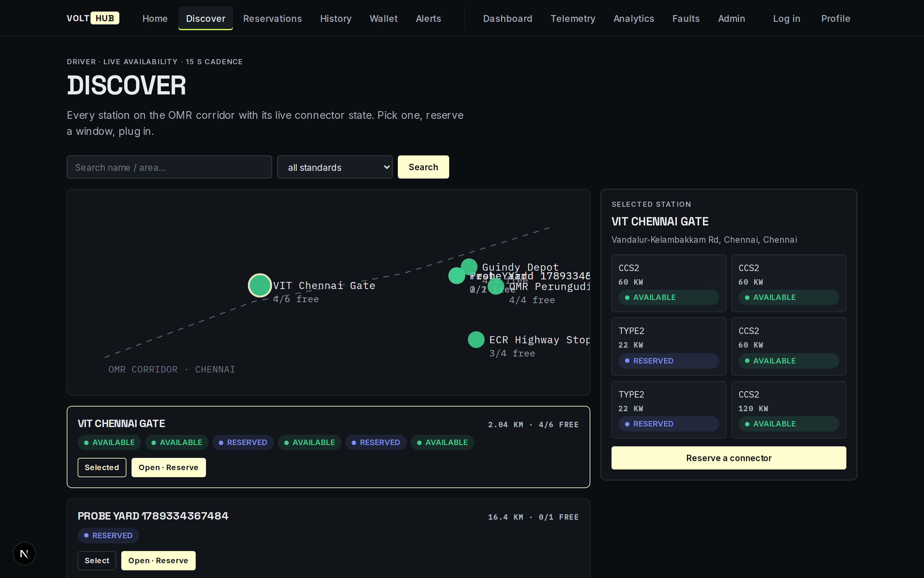Open the Telemetry page

573,18
